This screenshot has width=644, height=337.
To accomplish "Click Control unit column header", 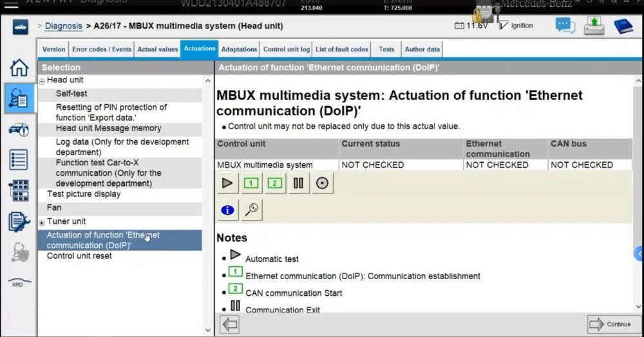I will pyautogui.click(x=277, y=149).
